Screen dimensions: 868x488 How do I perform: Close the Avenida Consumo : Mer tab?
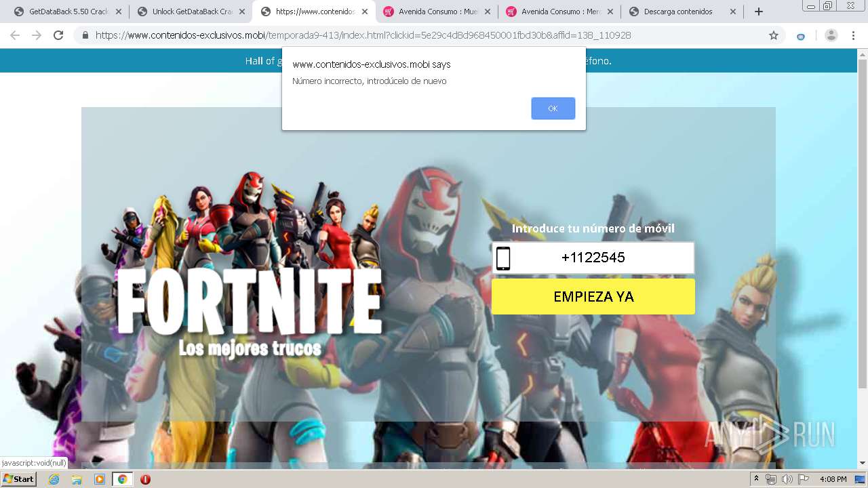pyautogui.click(x=610, y=12)
